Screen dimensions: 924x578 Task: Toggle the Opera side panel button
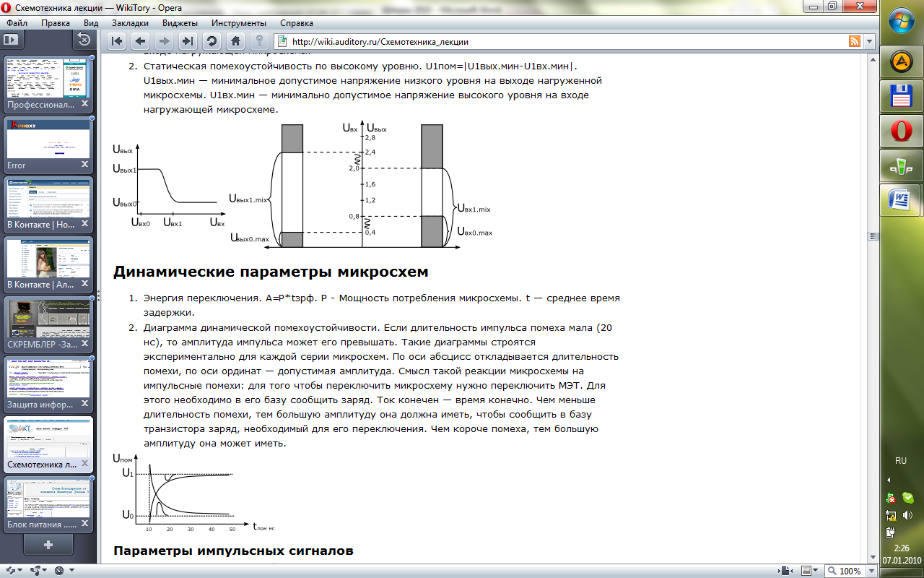pyautogui.click(x=10, y=39)
